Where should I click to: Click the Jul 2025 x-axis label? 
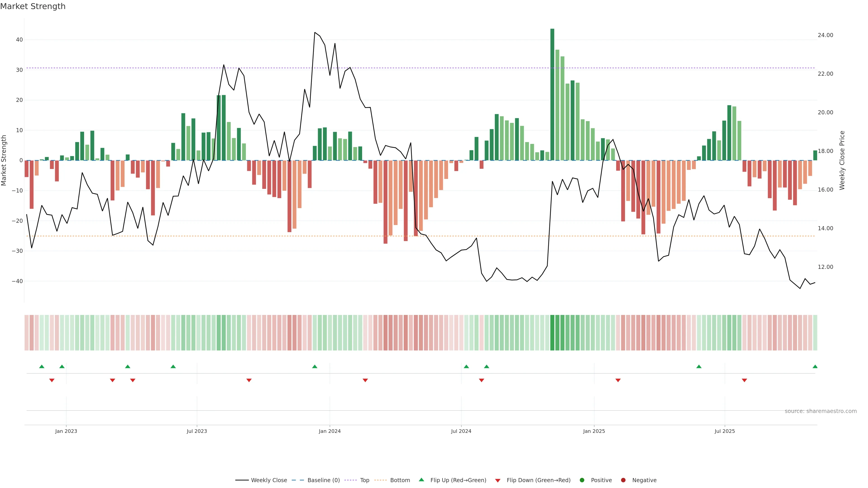click(724, 431)
